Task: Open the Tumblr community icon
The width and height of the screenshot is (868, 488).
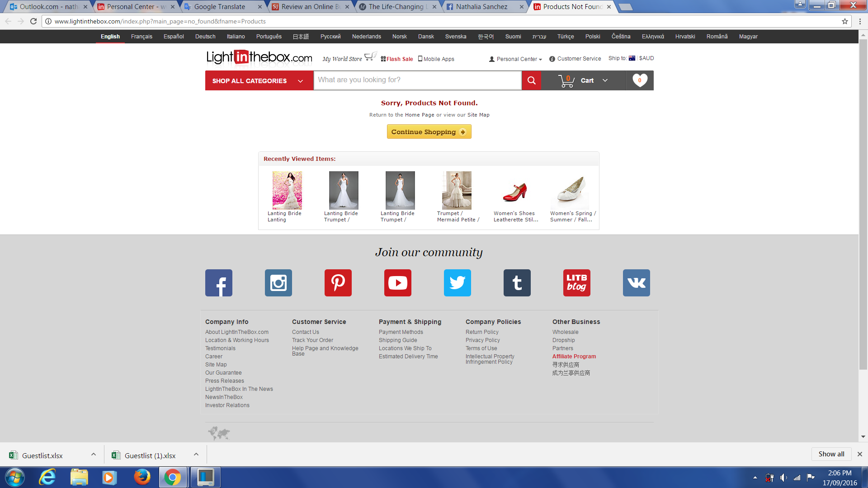Action: 517,283
